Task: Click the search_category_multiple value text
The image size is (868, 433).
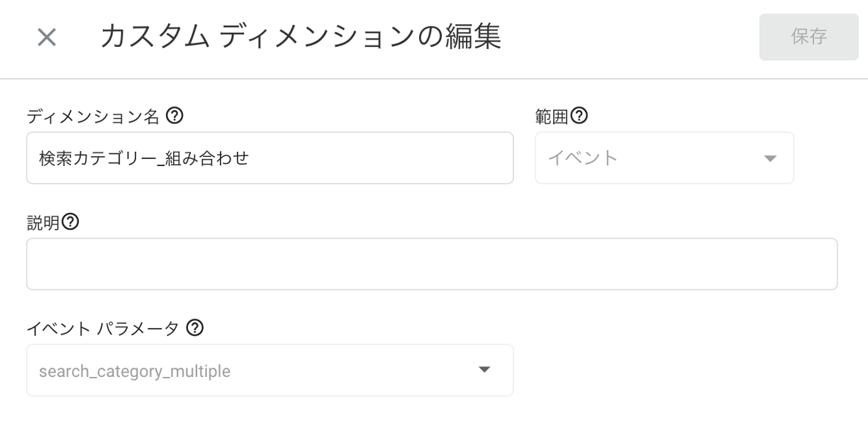Action: [135, 371]
